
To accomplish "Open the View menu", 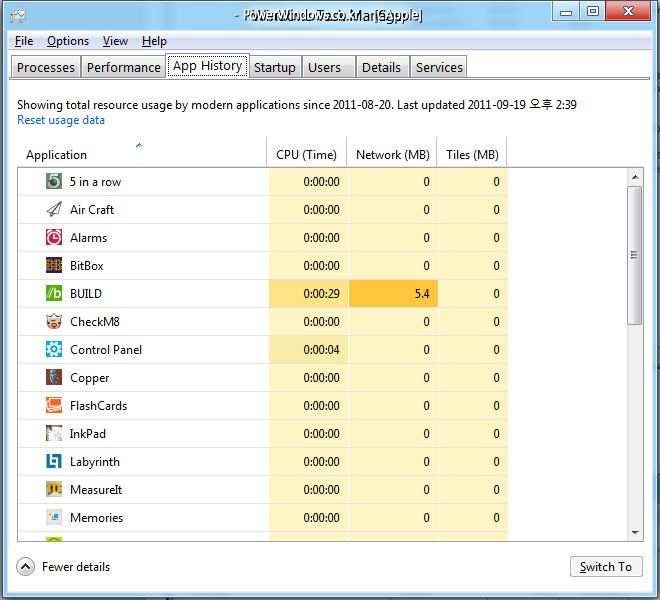I will point(115,41).
